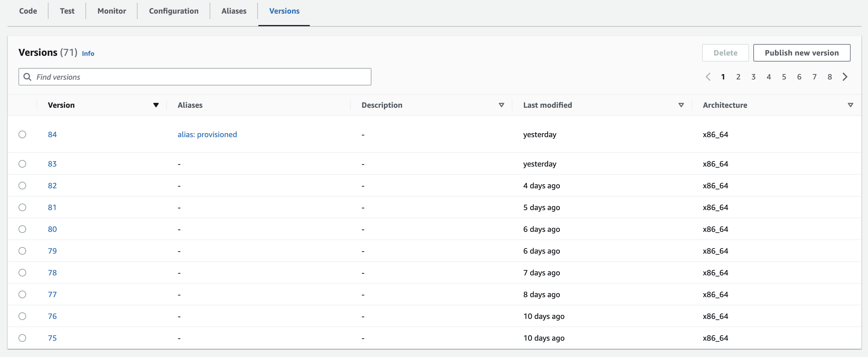Image resolution: width=868 pixels, height=357 pixels.
Task: Open the Architecture filter dropdown
Action: click(851, 105)
